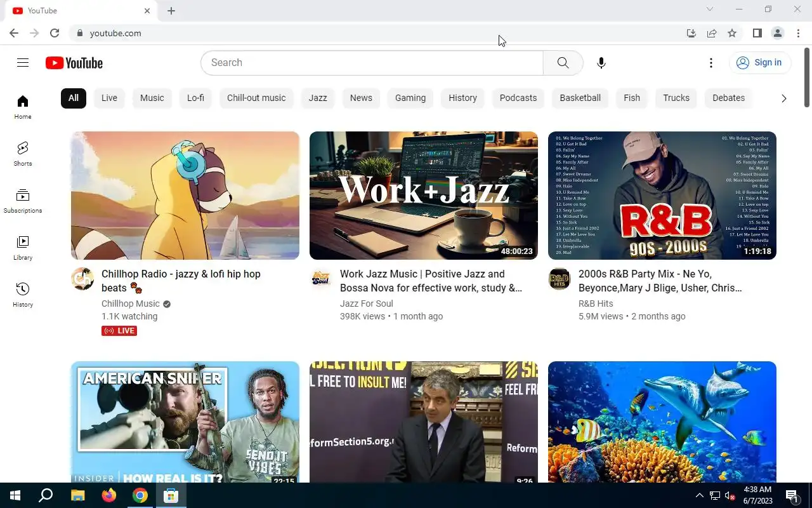The width and height of the screenshot is (812, 508).
Task: Bookmark this page with star icon
Action: click(x=732, y=33)
